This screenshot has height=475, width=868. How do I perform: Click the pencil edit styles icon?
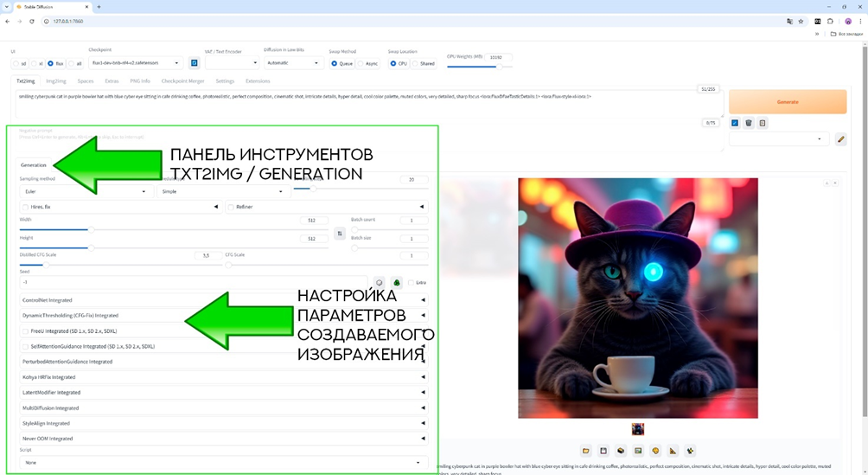[840, 139]
